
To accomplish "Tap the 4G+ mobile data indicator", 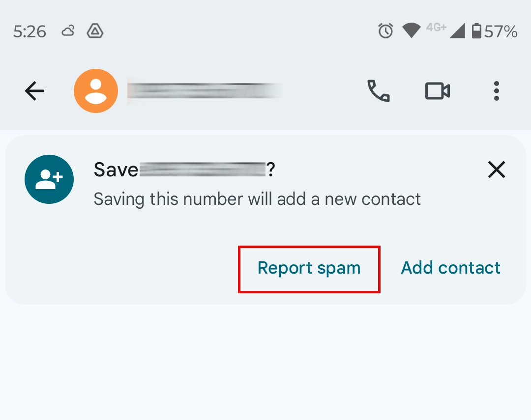I will click(x=438, y=29).
